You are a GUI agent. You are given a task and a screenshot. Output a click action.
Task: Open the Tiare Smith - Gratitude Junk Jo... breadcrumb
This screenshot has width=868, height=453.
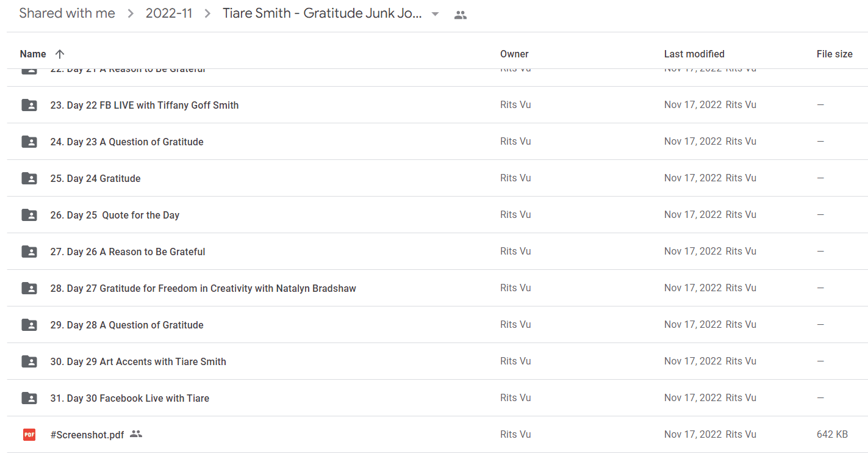(322, 13)
